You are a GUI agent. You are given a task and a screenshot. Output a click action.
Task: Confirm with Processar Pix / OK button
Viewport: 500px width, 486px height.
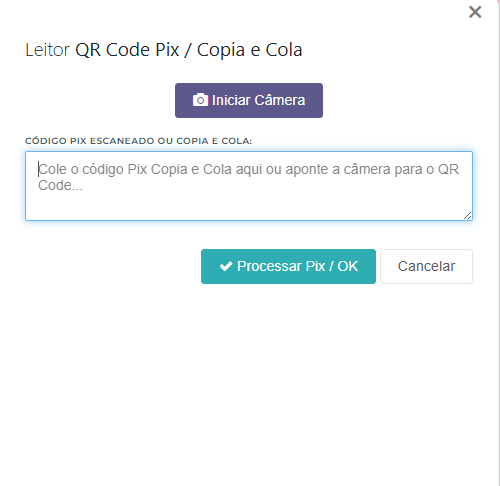288,266
